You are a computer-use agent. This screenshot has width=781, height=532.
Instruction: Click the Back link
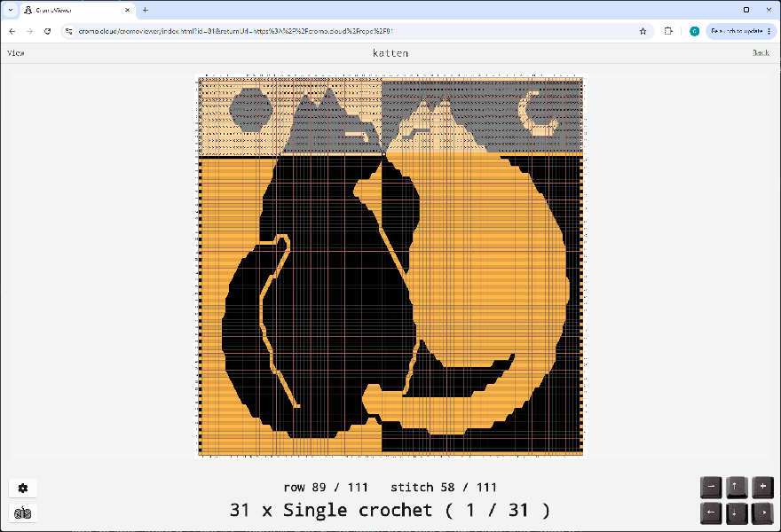pos(761,52)
